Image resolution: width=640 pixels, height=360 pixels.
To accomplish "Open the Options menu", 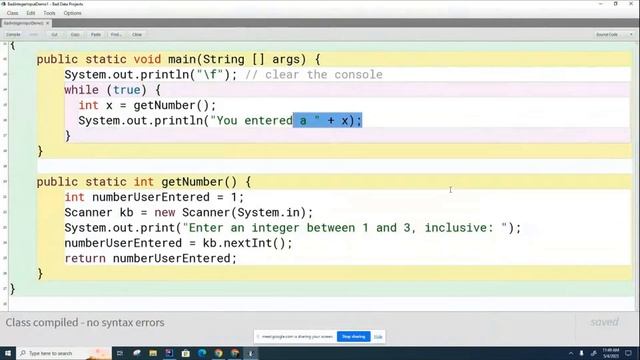I will 72,13.
